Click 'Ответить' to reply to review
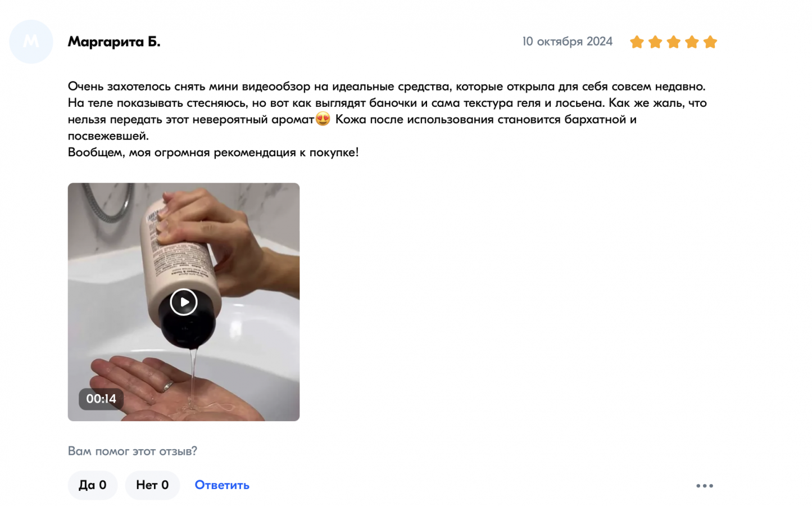Viewport: 812px width, 506px height. (x=222, y=485)
